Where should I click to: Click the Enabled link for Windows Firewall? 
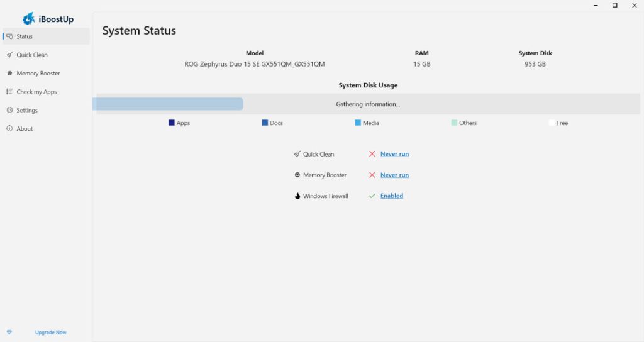click(x=391, y=196)
